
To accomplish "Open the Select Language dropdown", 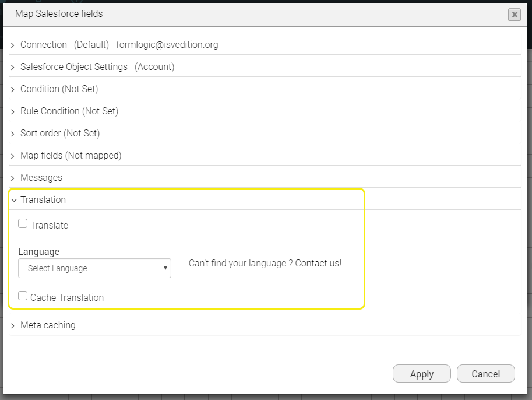I will pyautogui.click(x=94, y=268).
